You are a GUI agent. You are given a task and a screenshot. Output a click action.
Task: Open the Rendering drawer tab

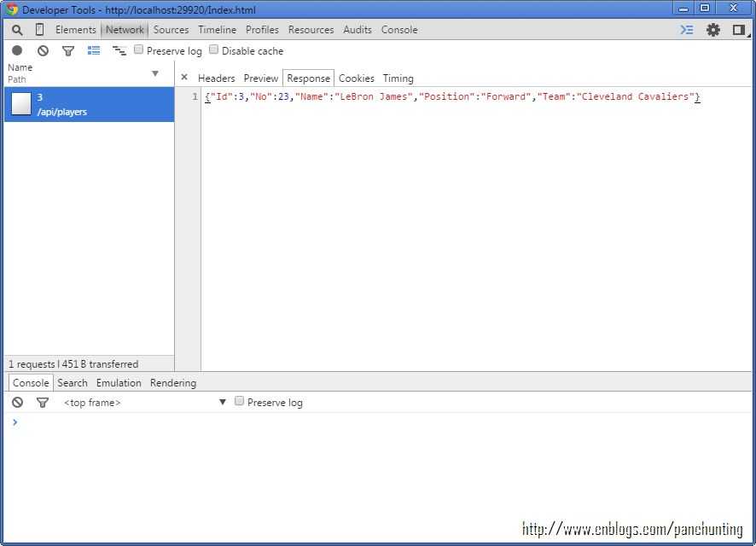point(173,383)
